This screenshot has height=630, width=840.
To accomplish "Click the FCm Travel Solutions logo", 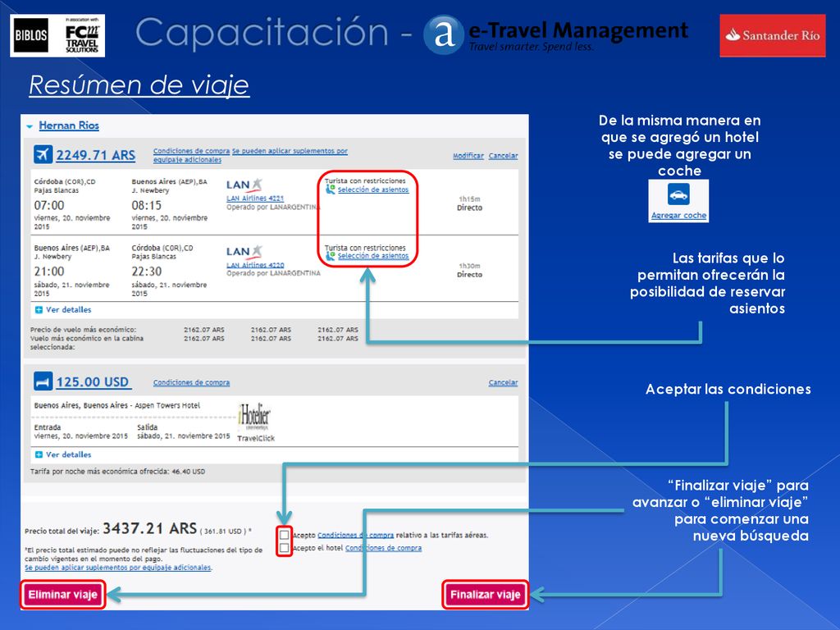I will point(81,35).
